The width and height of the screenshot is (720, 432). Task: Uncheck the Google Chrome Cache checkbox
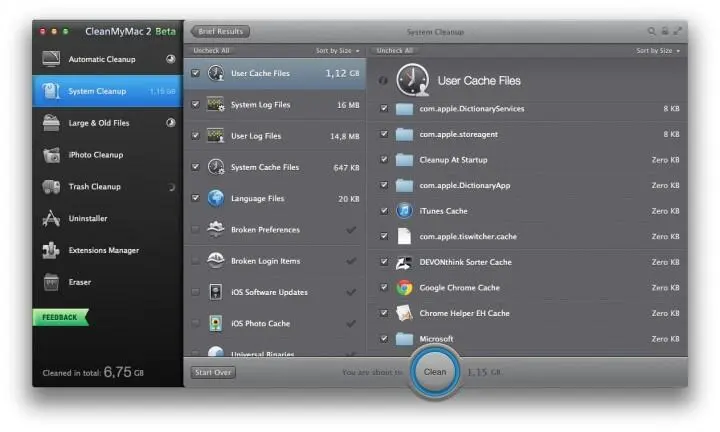coord(384,287)
